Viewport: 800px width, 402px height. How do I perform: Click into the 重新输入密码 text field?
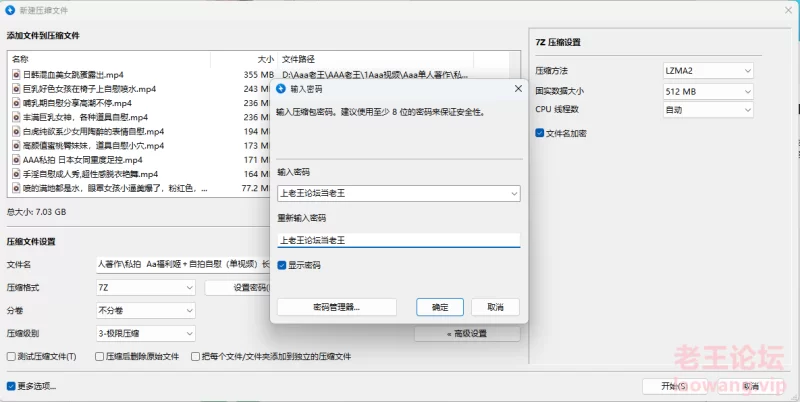coord(398,240)
